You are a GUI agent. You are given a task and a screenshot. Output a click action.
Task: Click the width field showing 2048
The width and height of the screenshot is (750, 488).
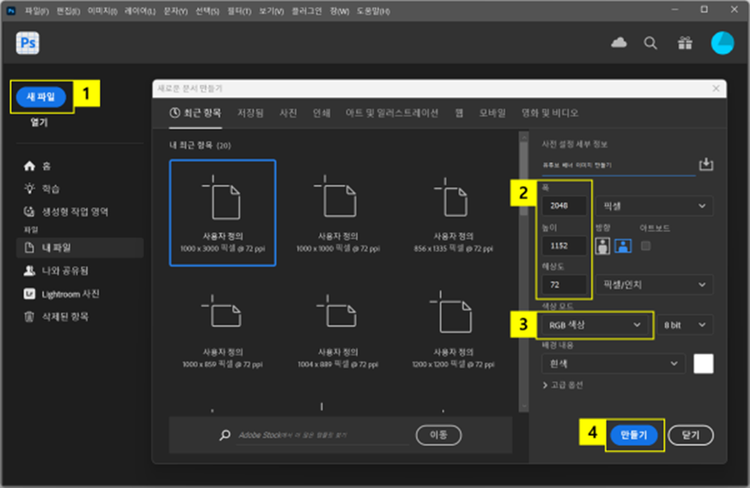[564, 206]
